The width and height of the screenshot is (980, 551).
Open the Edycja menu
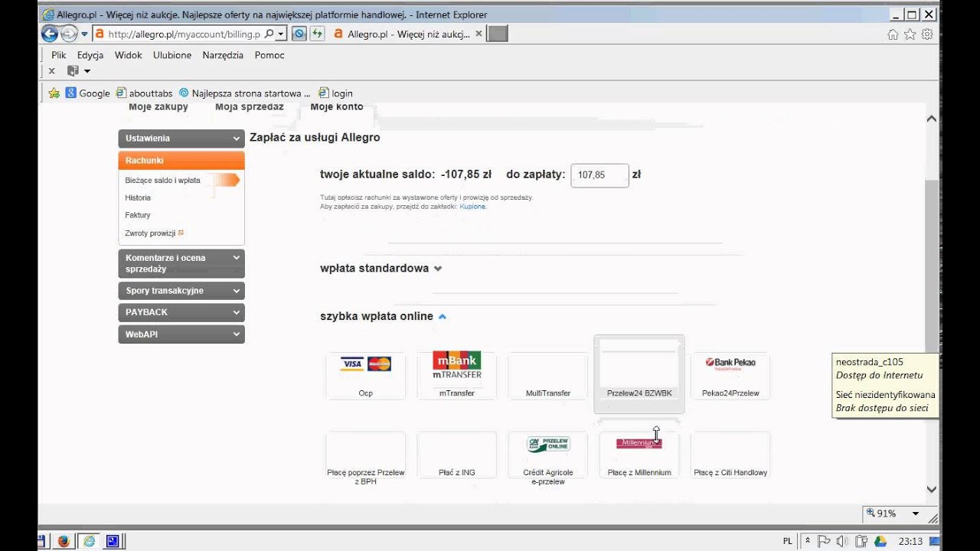(90, 55)
